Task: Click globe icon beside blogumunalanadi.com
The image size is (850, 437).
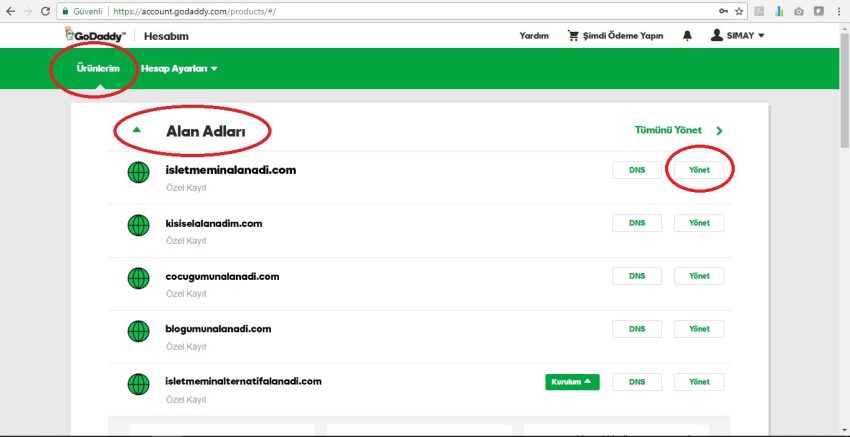Action: [x=139, y=331]
